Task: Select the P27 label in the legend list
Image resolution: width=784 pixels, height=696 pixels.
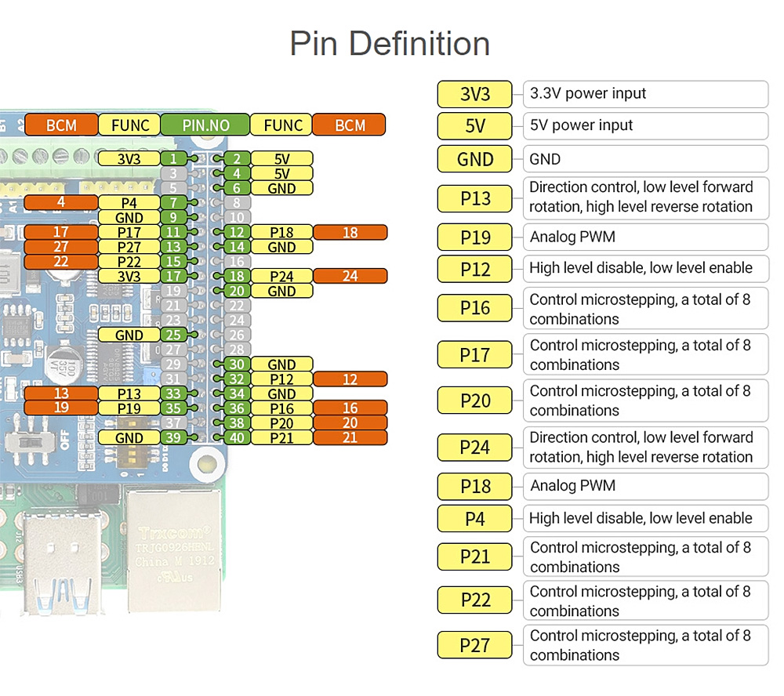Action: [x=475, y=645]
